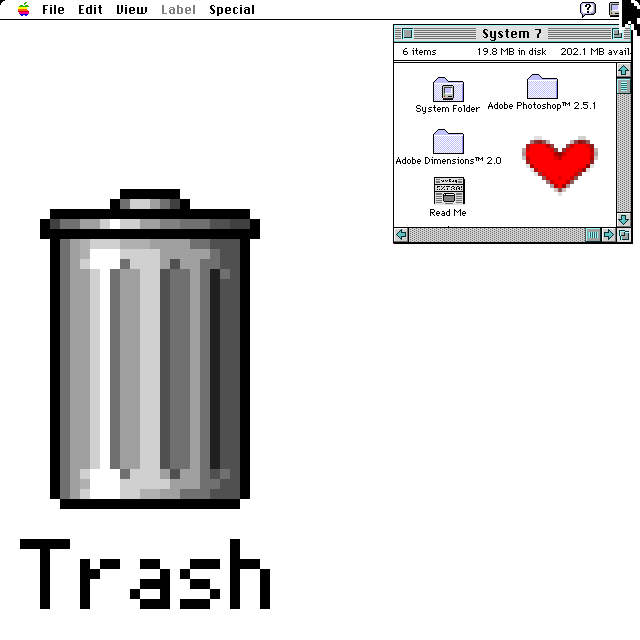The height and width of the screenshot is (640, 640).
Task: Click the right scroll arrow in System 7 window
Action: point(608,235)
